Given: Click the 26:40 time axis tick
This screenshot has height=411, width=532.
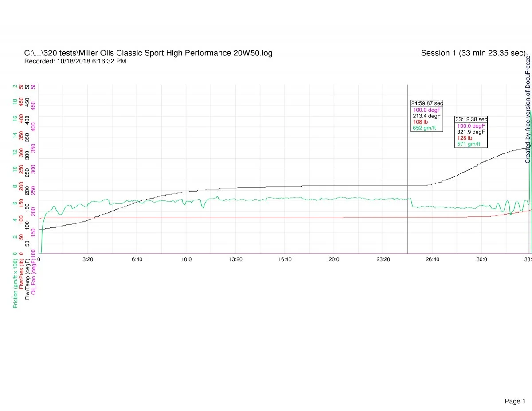Looking at the screenshot, I should 432,259.
